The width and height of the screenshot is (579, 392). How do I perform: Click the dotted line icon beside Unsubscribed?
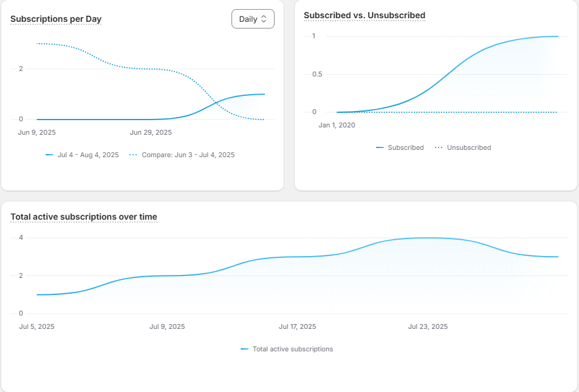[x=438, y=147]
